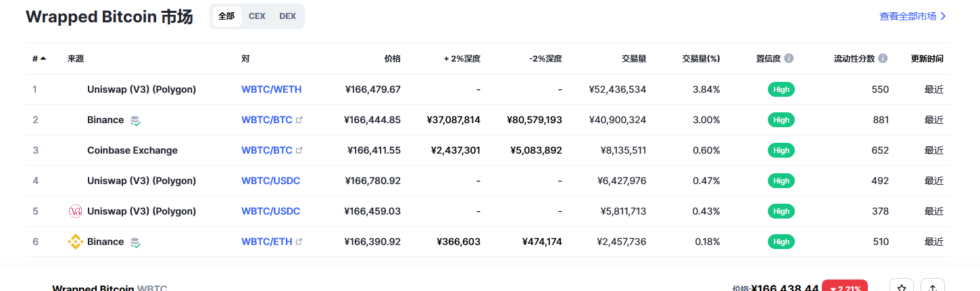Viewport: 980px width, 291px height.
Task: Open the Binance source in row 6
Action: (x=105, y=242)
